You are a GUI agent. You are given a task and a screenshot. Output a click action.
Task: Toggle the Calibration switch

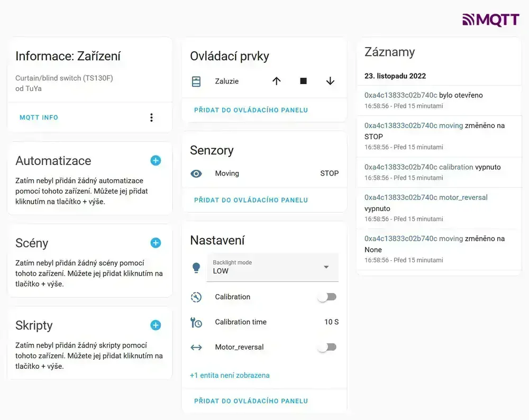coord(327,297)
